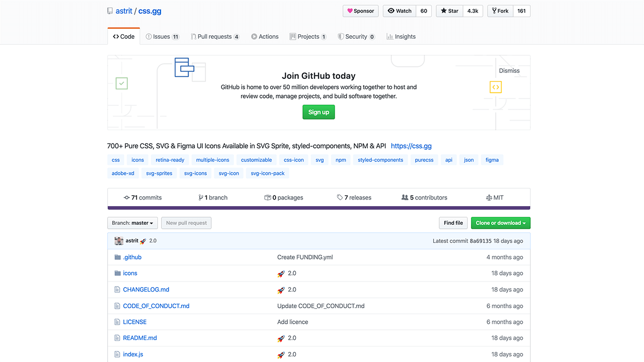Click the file icon beside README.md
Screen dimensions: 644x362
[x=118, y=338]
